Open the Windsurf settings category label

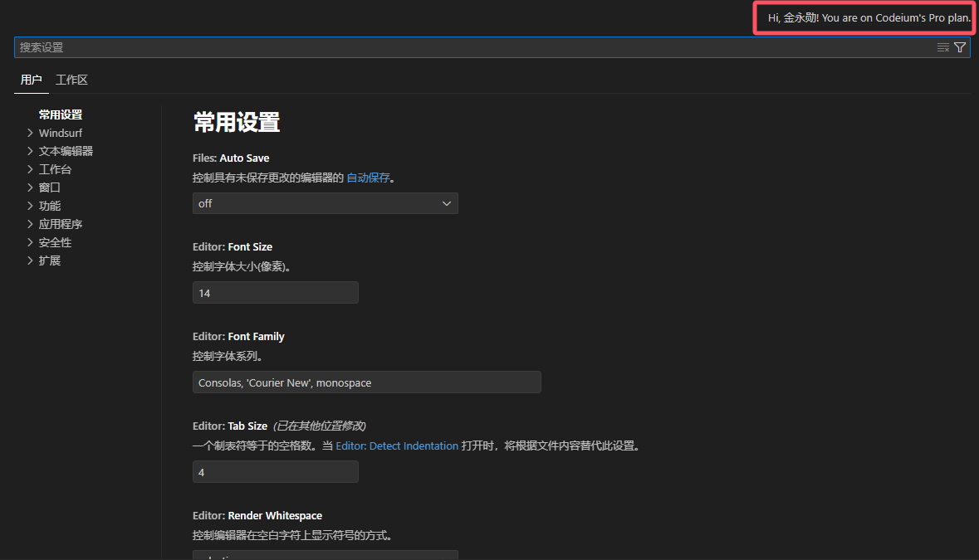point(61,133)
